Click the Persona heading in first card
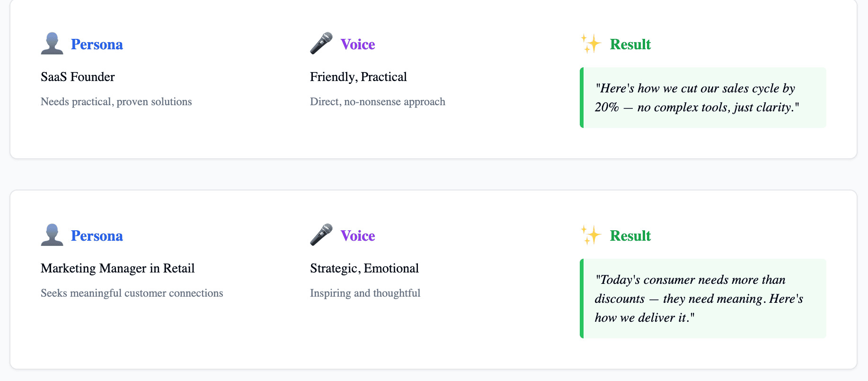The width and height of the screenshot is (868, 381). pos(97,45)
